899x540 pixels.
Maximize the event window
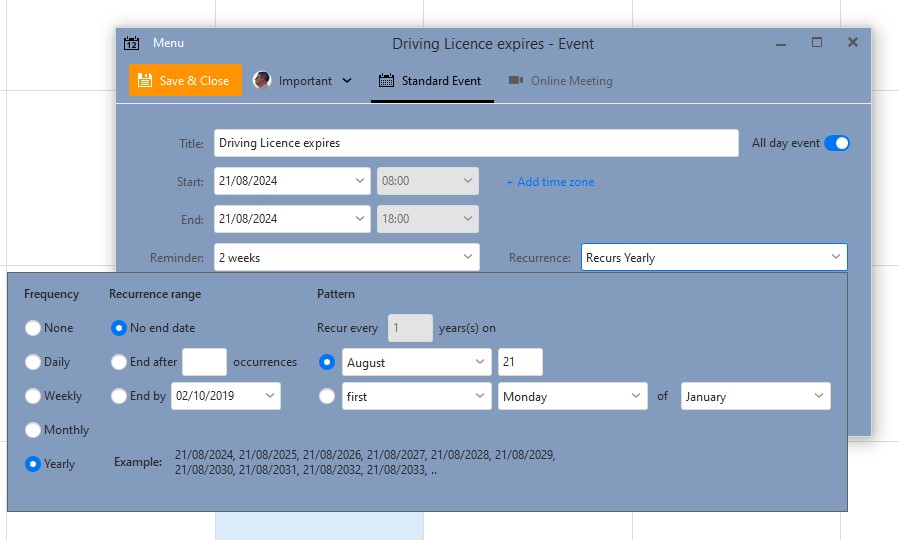(x=817, y=42)
